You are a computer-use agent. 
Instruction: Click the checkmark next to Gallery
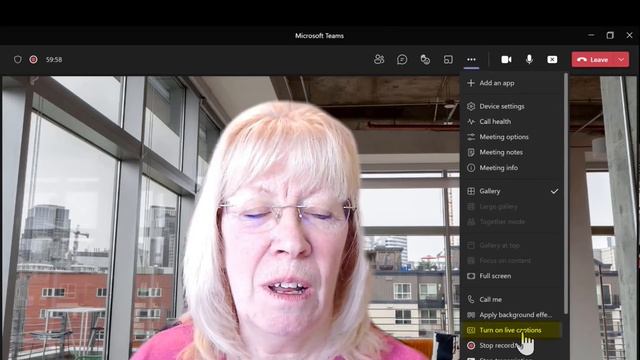(554, 191)
